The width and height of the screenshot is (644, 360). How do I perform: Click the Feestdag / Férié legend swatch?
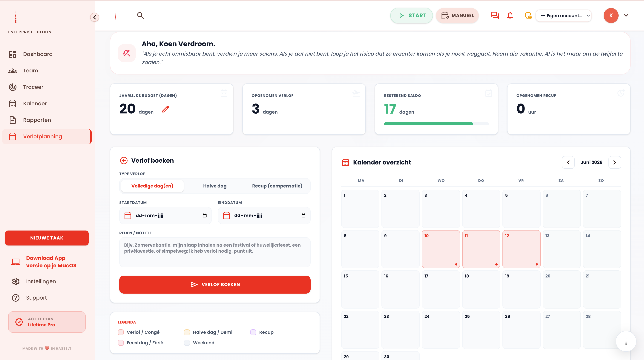tap(121, 343)
